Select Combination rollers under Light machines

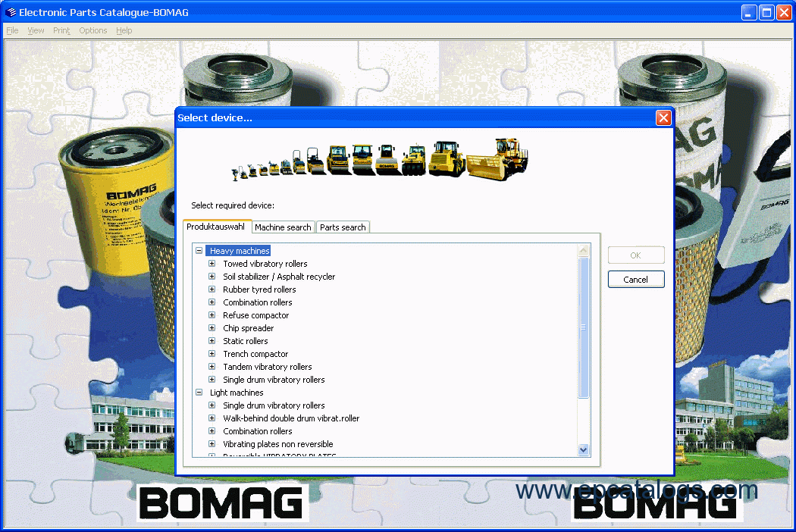[258, 431]
